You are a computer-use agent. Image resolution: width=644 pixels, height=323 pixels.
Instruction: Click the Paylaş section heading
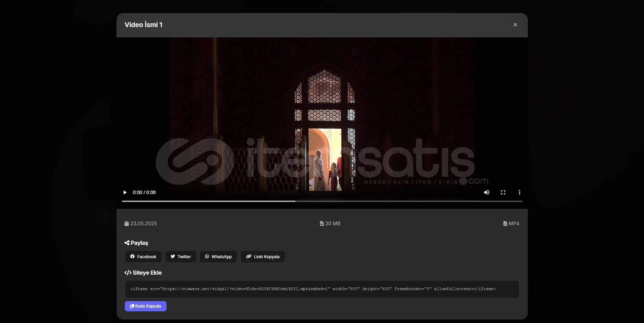point(136,243)
